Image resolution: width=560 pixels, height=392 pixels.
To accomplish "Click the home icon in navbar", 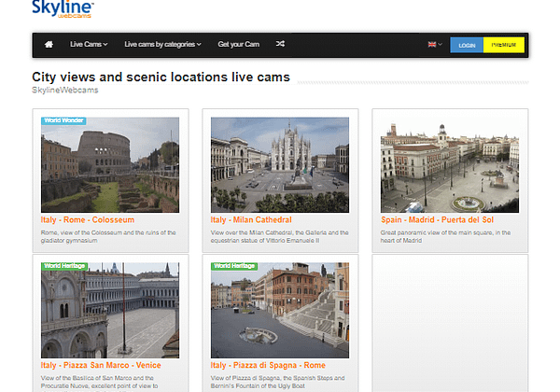I will [x=49, y=44].
